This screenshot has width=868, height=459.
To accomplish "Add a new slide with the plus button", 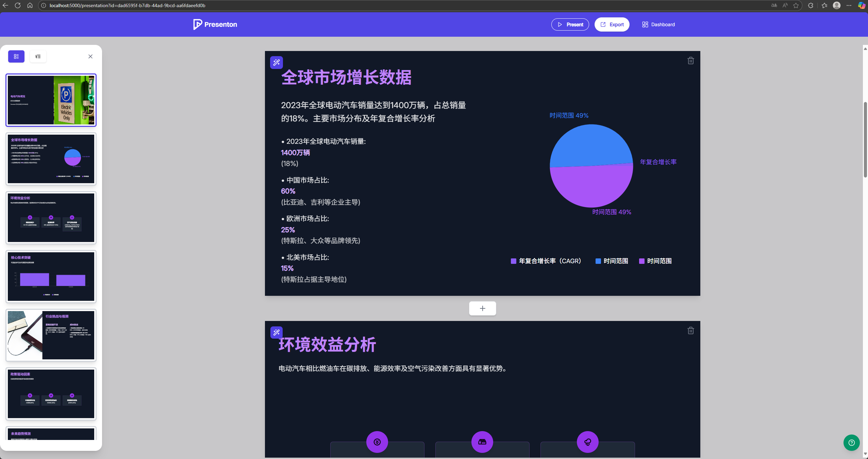I will click(482, 308).
